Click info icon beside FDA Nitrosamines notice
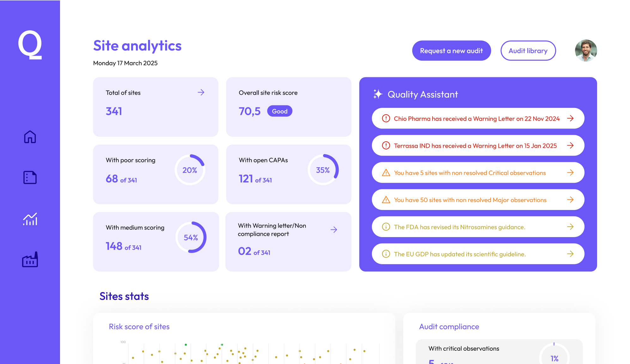Image resolution: width=630 pixels, height=364 pixels. click(x=386, y=227)
